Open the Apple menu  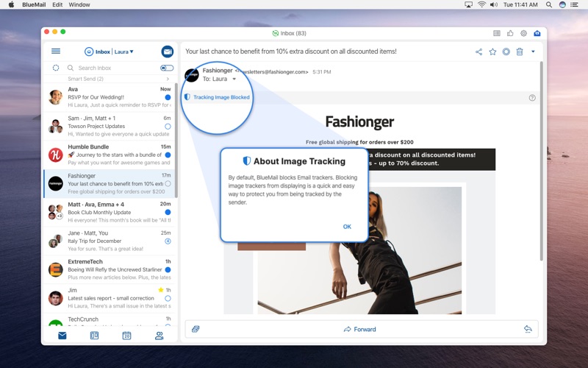click(x=11, y=4)
